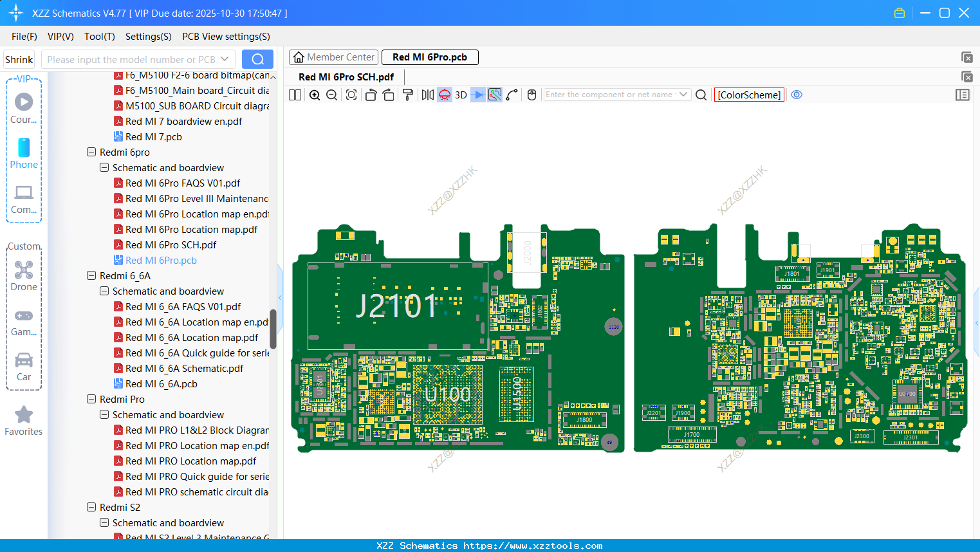This screenshot has height=552, width=980.
Task: Switch to 3D board view
Action: click(x=461, y=95)
